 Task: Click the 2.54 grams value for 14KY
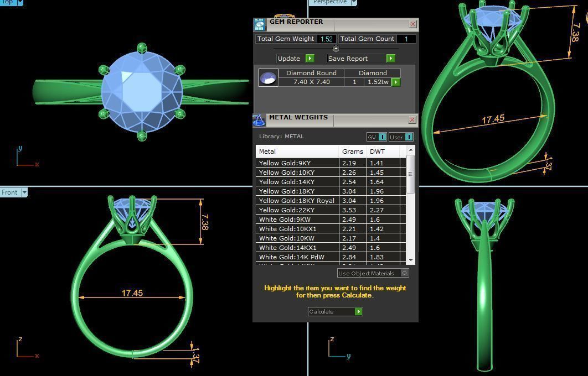point(349,182)
